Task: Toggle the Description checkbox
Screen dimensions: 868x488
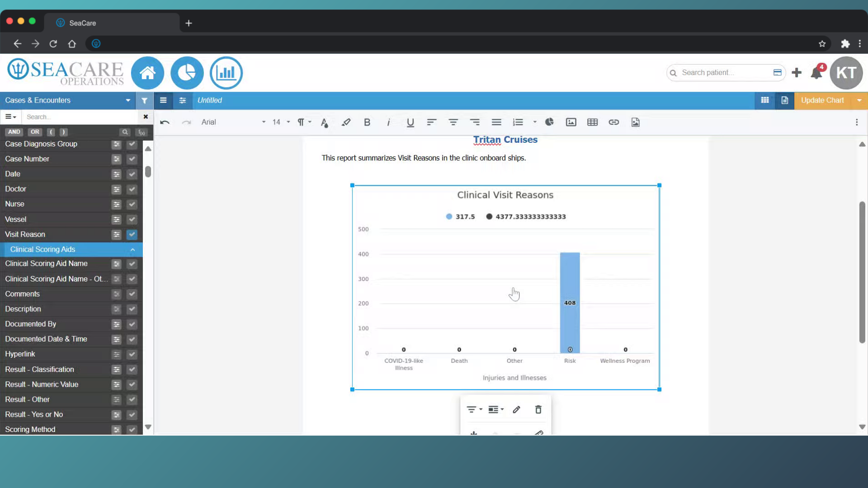Action: click(132, 310)
